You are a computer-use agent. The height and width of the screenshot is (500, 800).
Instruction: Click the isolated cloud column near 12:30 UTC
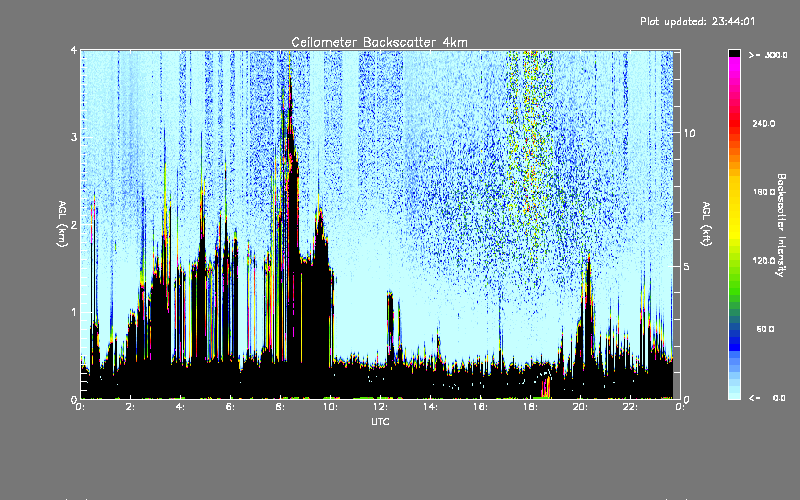[x=390, y=327]
